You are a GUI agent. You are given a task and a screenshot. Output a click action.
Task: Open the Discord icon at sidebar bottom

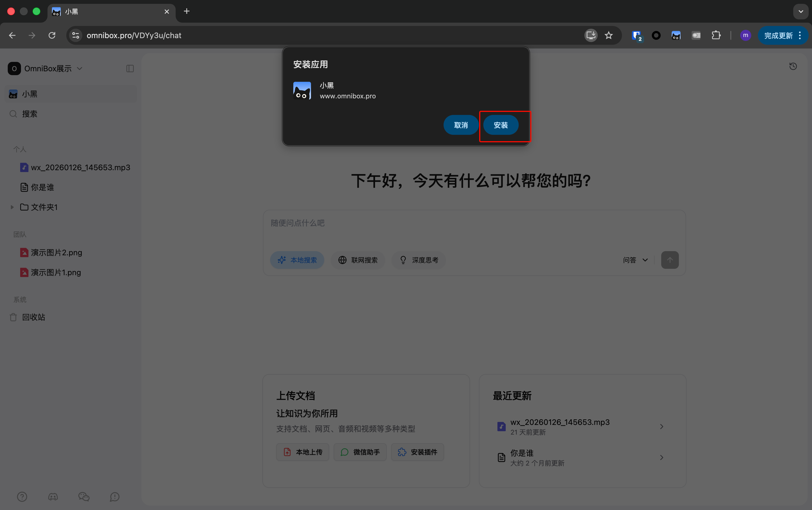click(x=53, y=496)
